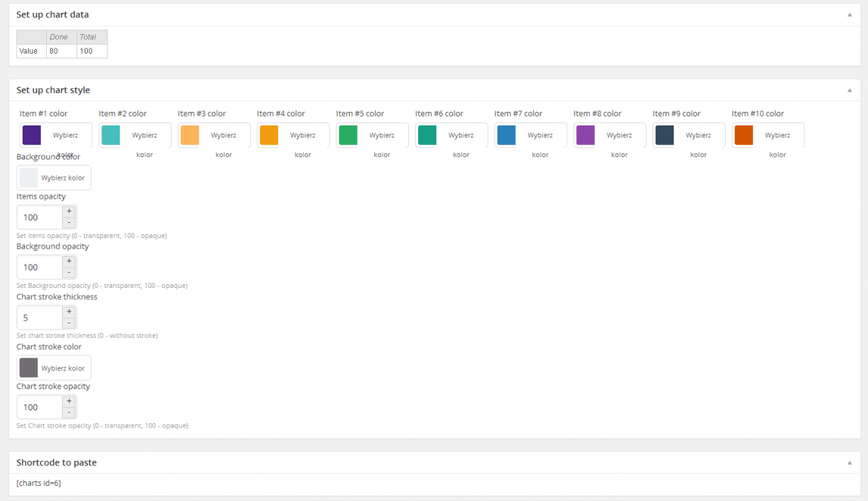Select the Done value cell showing 80
The height and width of the screenshot is (501, 868).
[x=61, y=51]
